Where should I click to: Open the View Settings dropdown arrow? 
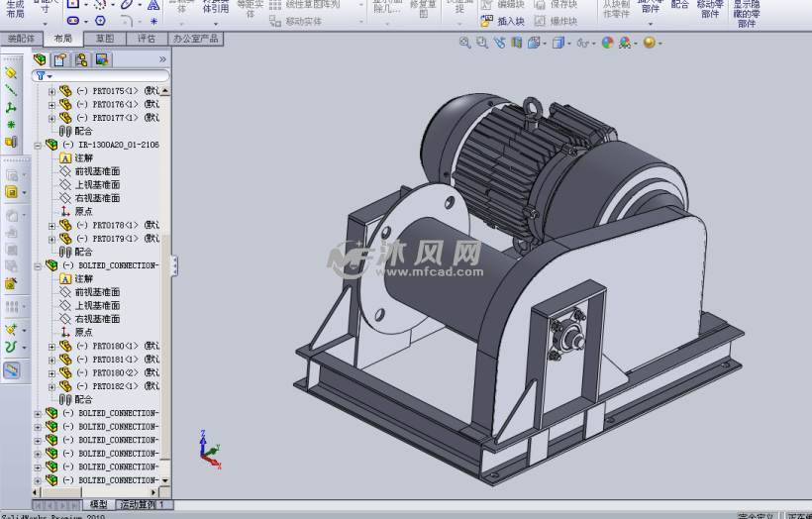pyautogui.click(x=660, y=44)
